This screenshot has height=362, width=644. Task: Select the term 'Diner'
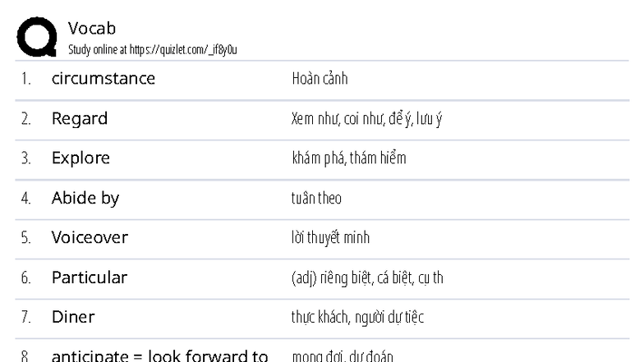73,317
